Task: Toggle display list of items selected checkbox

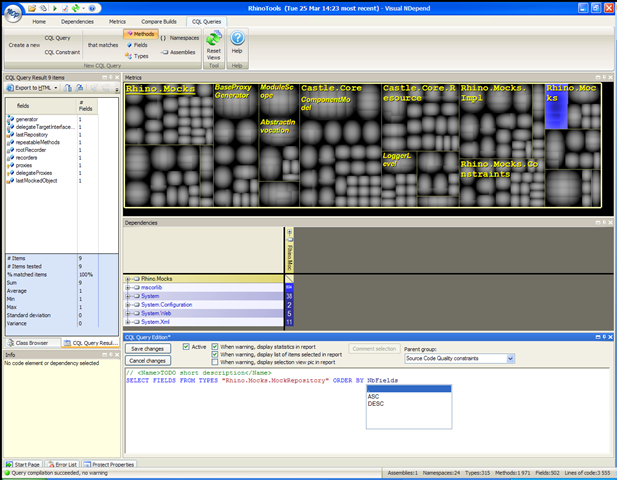Action: (x=215, y=354)
